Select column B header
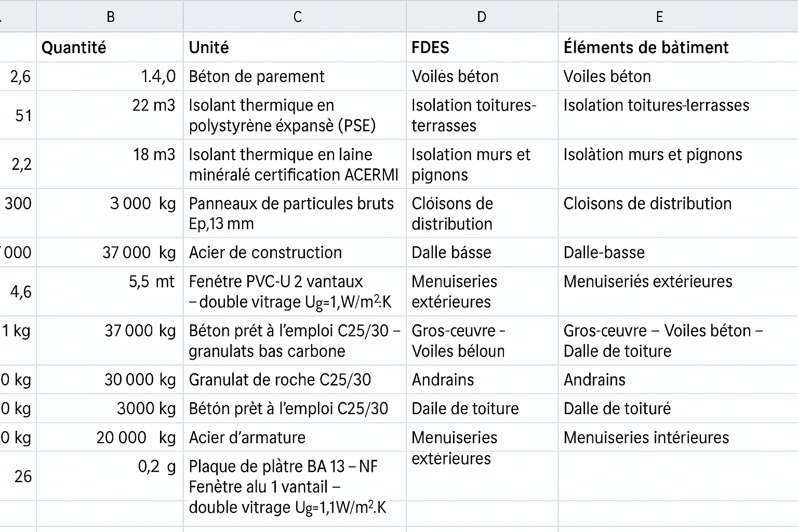This screenshot has width=798, height=532. tap(110, 16)
